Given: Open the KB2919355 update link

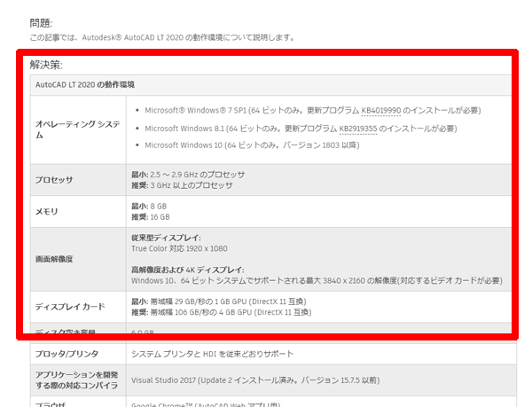Looking at the screenshot, I should (x=358, y=129).
